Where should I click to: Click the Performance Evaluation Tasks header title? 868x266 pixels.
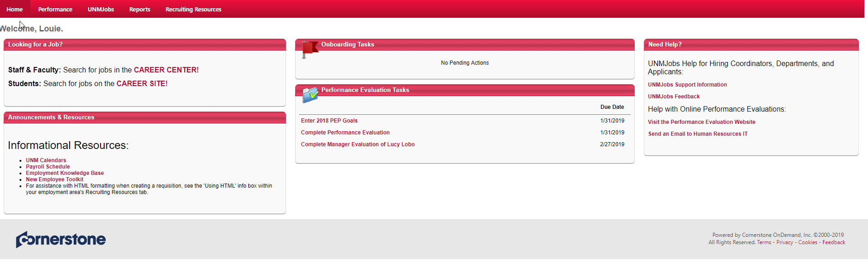(x=365, y=90)
